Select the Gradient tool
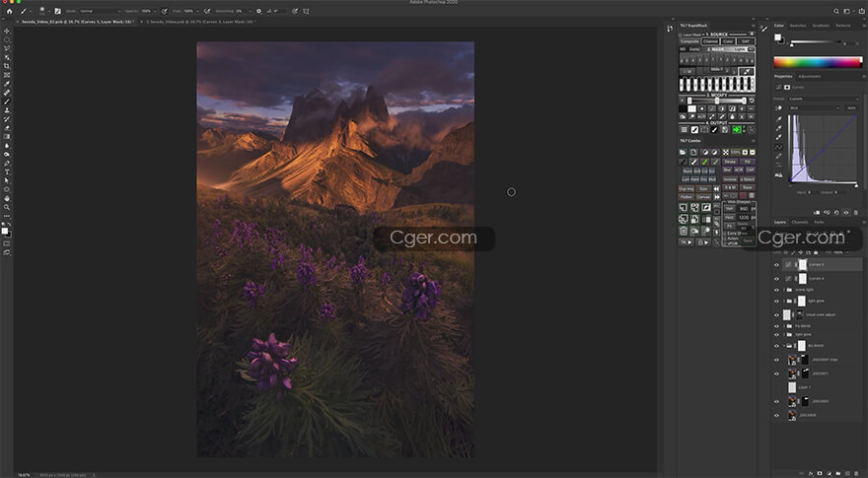 point(7,137)
